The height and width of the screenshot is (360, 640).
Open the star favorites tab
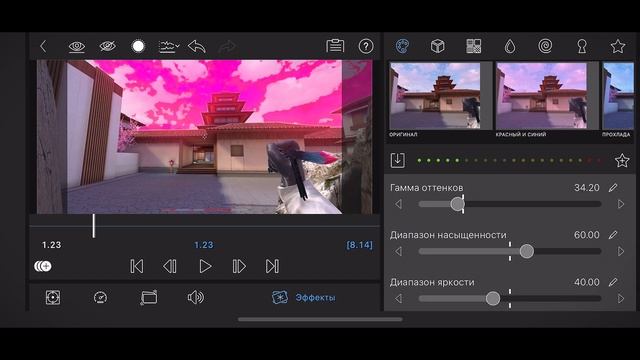pyautogui.click(x=618, y=46)
